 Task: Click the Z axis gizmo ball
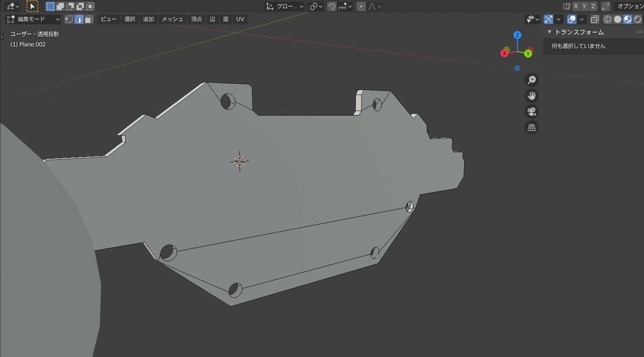coord(517,35)
